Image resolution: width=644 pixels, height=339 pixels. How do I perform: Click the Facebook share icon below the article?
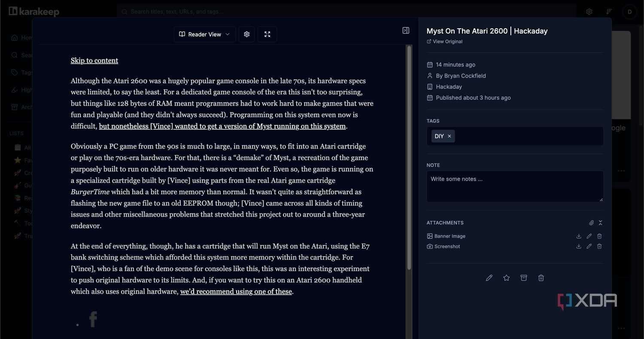pyautogui.click(x=93, y=319)
